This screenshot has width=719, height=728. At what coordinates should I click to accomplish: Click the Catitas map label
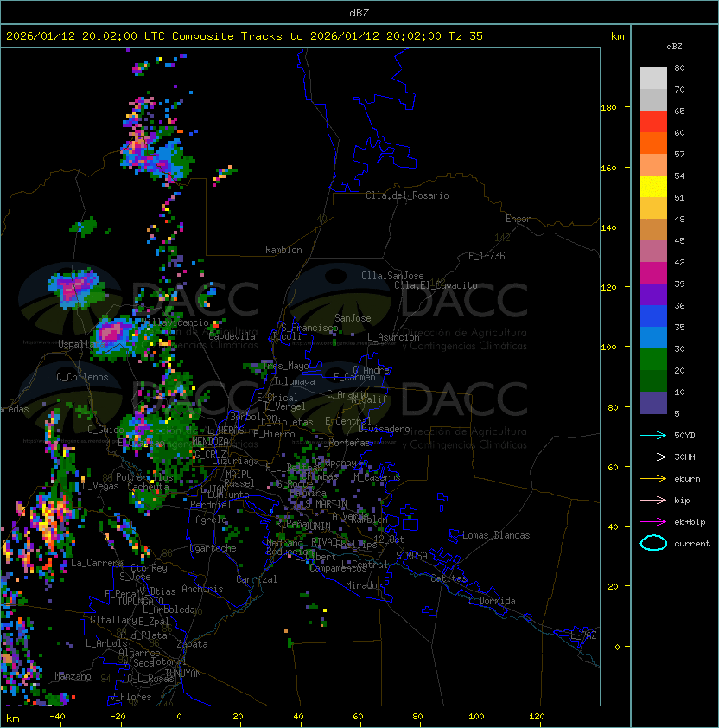[x=449, y=578]
